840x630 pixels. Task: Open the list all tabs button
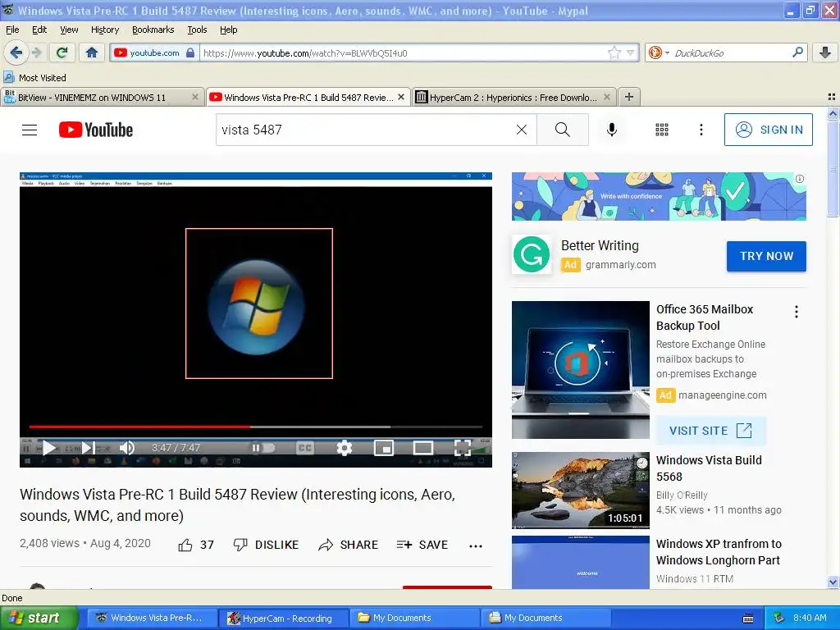832,97
